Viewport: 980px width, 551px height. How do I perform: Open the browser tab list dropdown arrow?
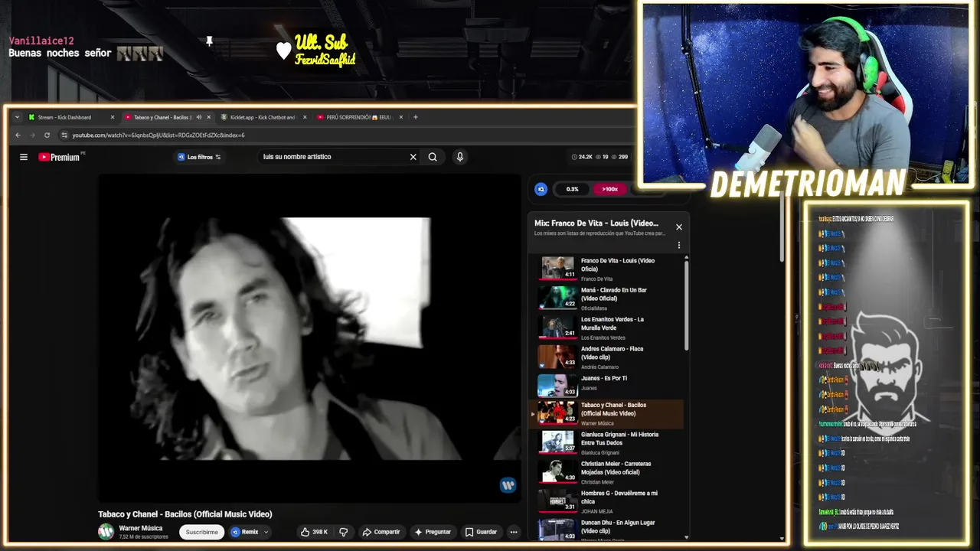click(x=17, y=117)
